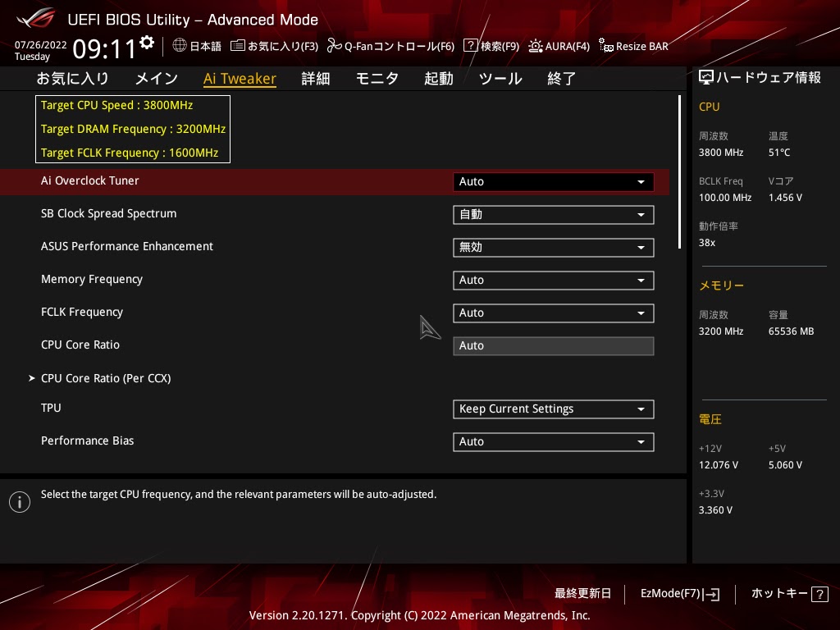This screenshot has height=630, width=840.
Task: Click the 38x CPU ratio value
Action: tap(706, 243)
